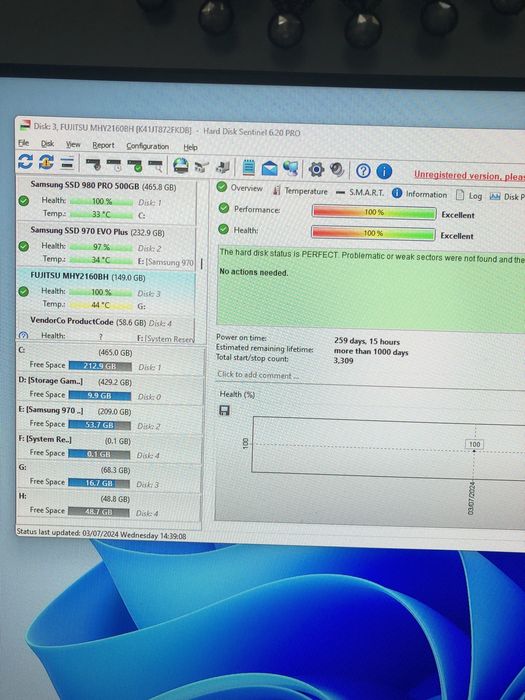The height and width of the screenshot is (700, 525).
Task: Click the disk icon with clock
Action: [x=114, y=165]
